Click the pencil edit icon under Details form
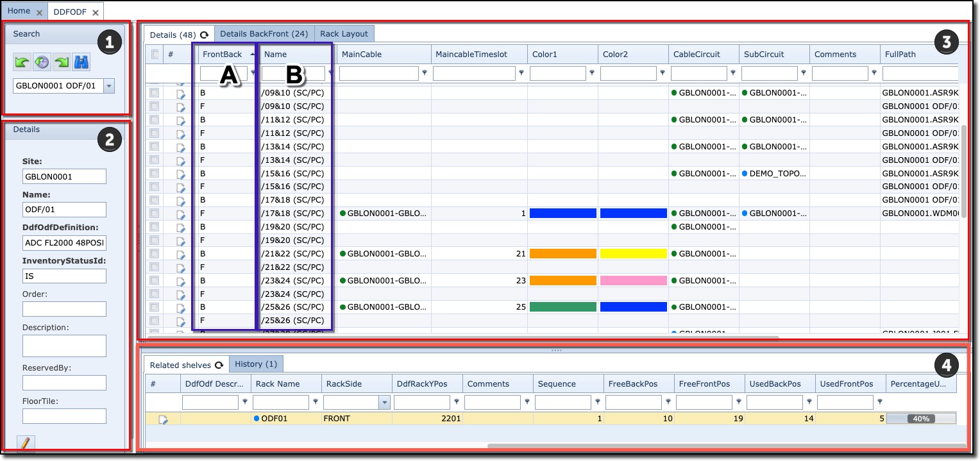Viewport: 980px width, 461px height. coord(25,443)
